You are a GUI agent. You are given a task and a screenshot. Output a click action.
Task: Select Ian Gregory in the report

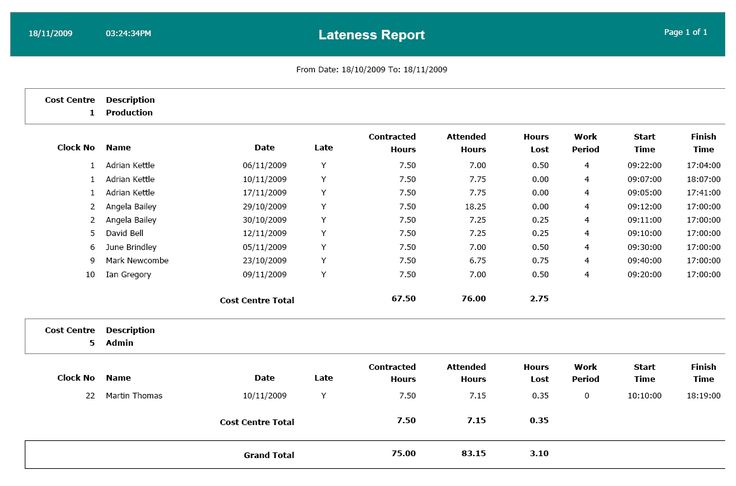[128, 275]
